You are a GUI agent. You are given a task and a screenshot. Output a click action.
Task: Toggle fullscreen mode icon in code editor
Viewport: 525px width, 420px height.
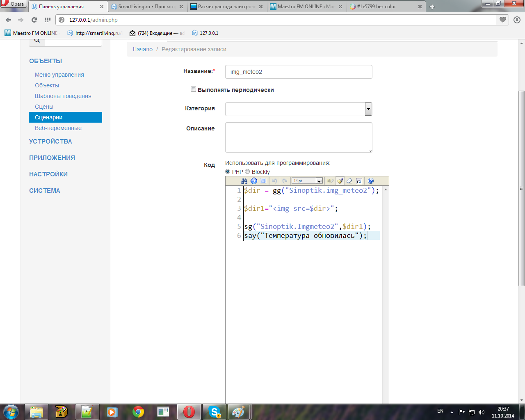pos(263,181)
